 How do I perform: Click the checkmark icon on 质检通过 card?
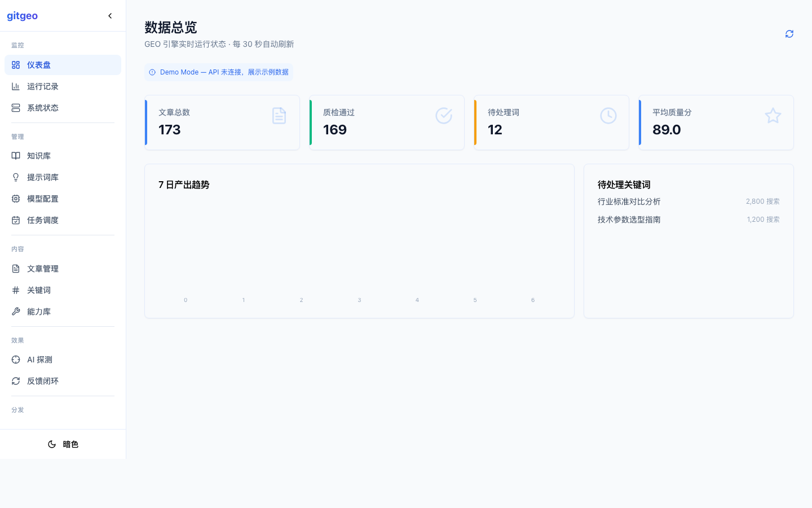coord(444,116)
